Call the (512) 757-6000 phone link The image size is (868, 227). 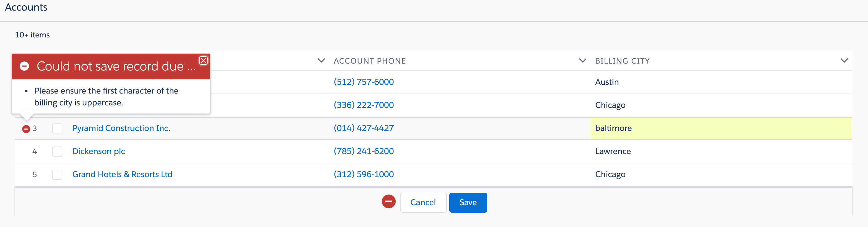click(x=363, y=82)
